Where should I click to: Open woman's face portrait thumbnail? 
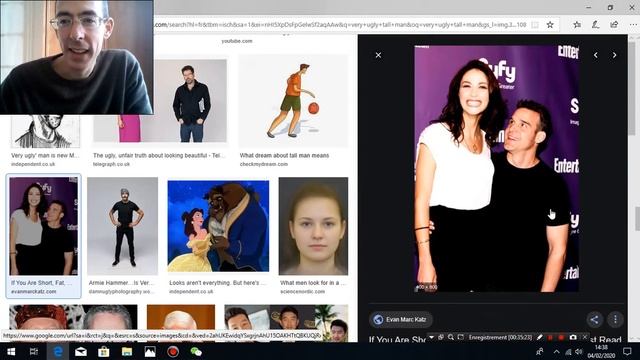[x=313, y=226]
